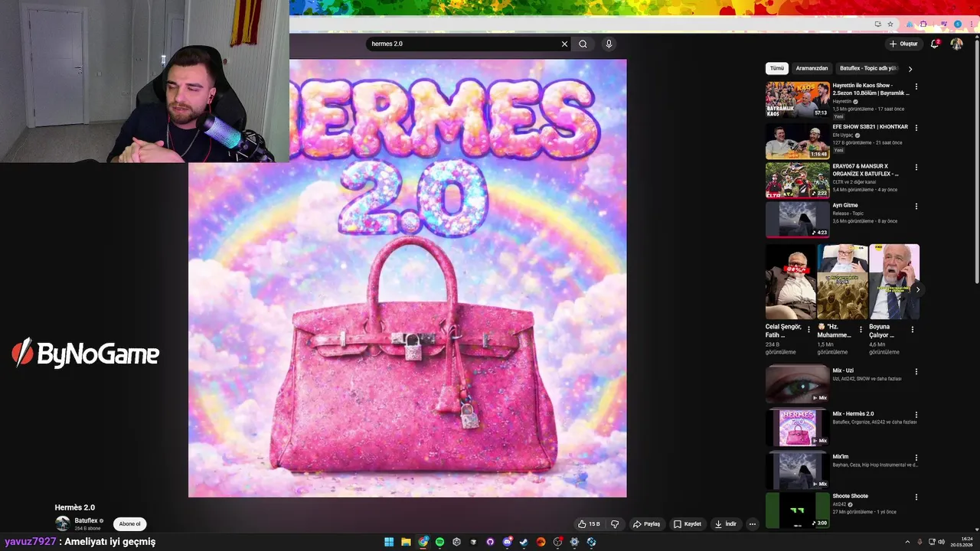
Task: Open the browser extensions puzzle icon
Action: [923, 24]
